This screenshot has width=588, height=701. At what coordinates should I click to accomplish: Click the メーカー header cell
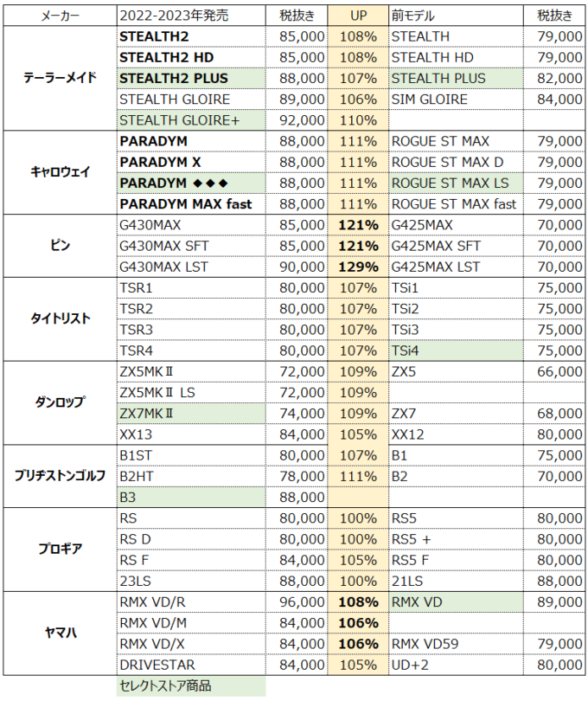(60, 16)
